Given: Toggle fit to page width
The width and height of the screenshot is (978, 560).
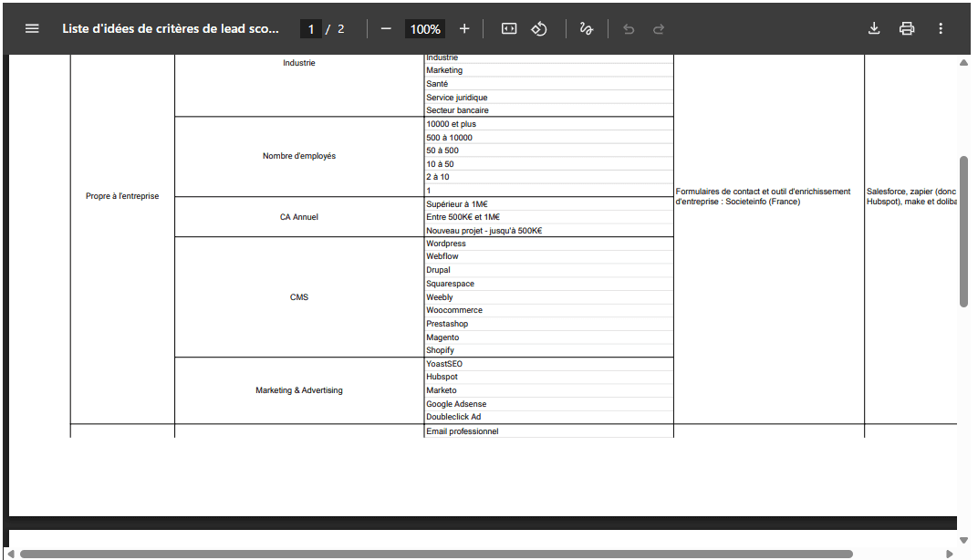Looking at the screenshot, I should point(509,28).
